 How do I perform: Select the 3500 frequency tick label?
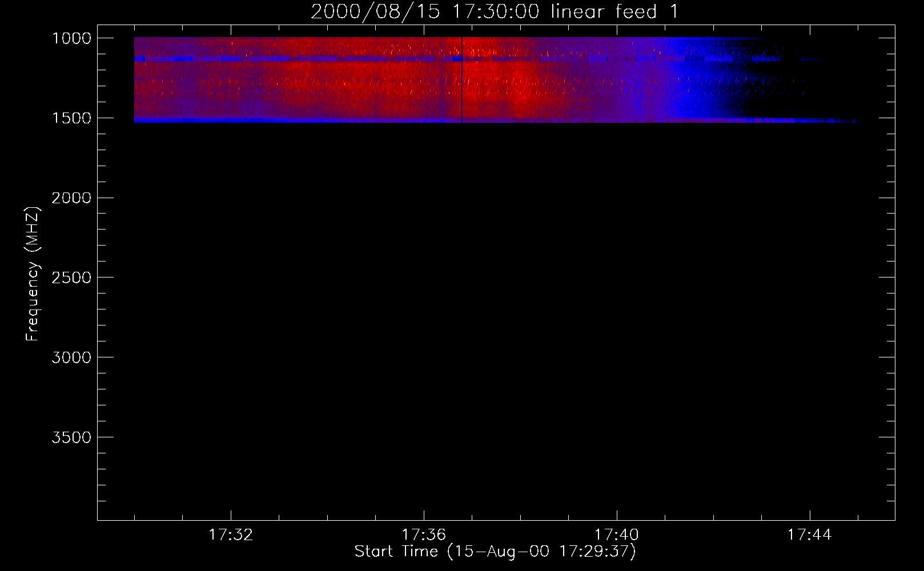[71, 437]
